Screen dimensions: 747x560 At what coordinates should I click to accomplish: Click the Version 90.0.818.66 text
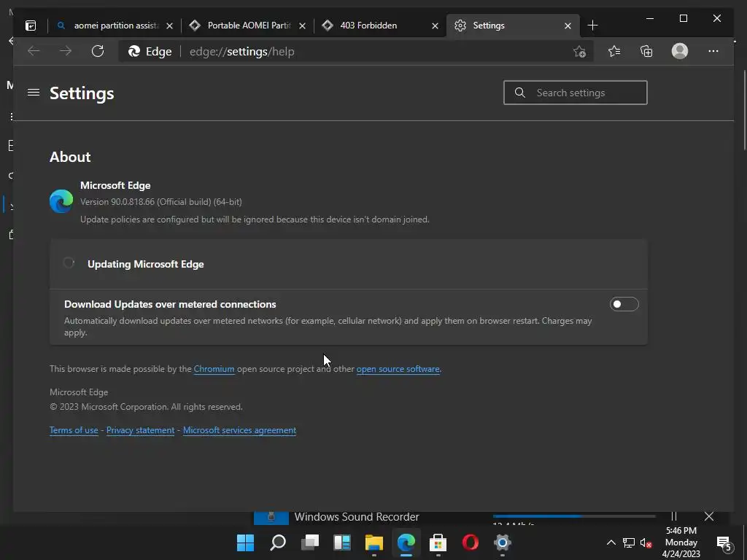[161, 202]
